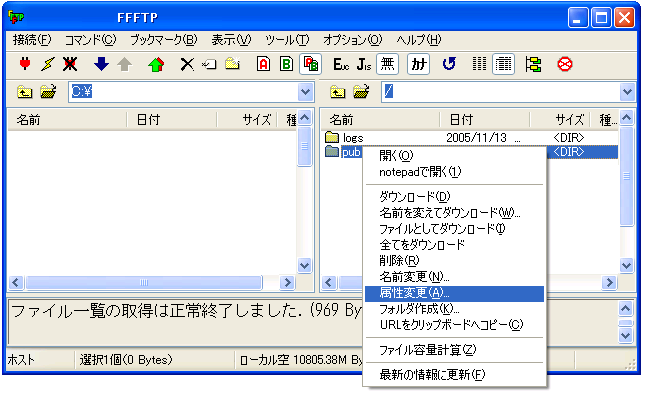Click the green mirror upload icon
Image resolution: width=645 pixels, height=395 pixels.
[x=156, y=64]
